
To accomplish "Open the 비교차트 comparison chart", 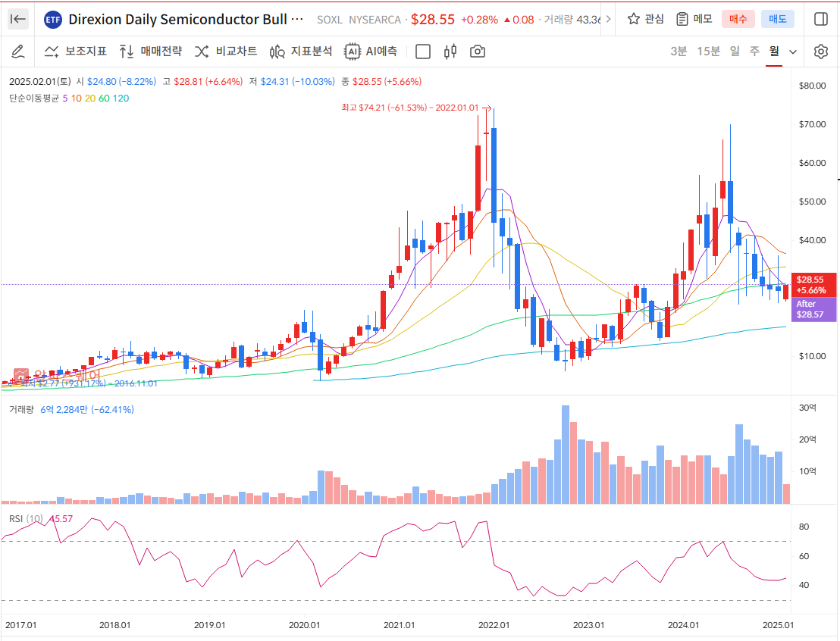I will [225, 52].
